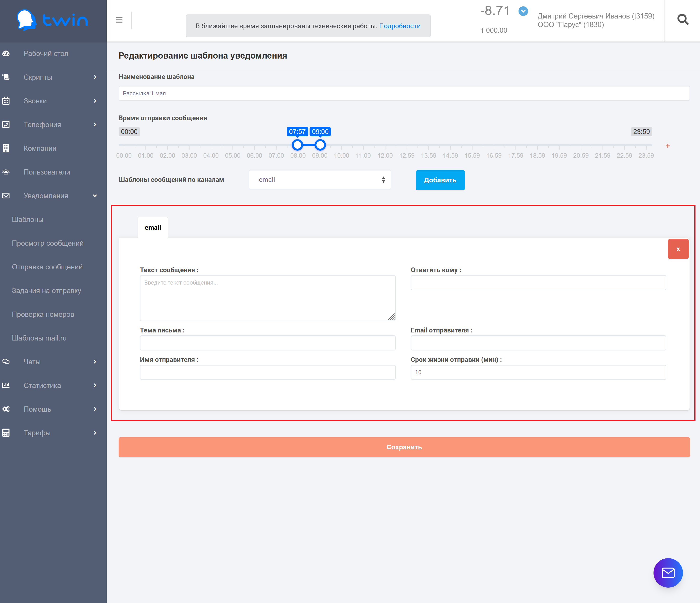
Task: Open the floating purple mail widget
Action: click(x=668, y=573)
